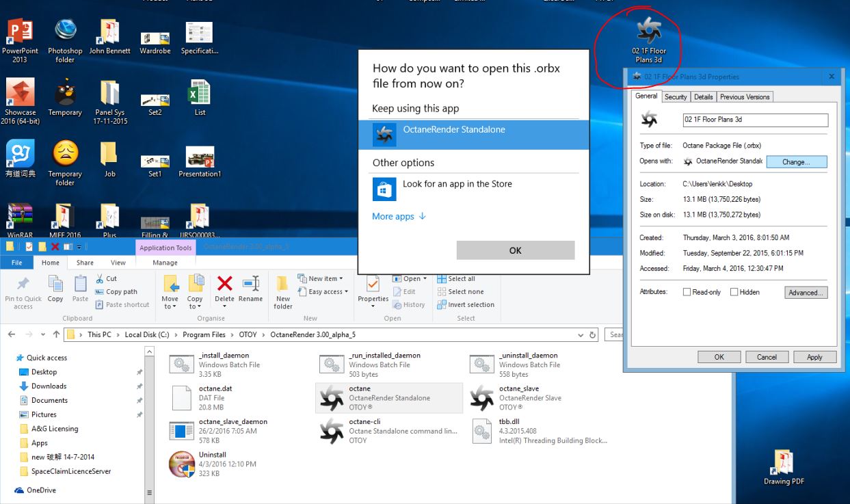The width and height of the screenshot is (850, 504).
Task: Click the Change... button in Properties
Action: [x=796, y=162]
